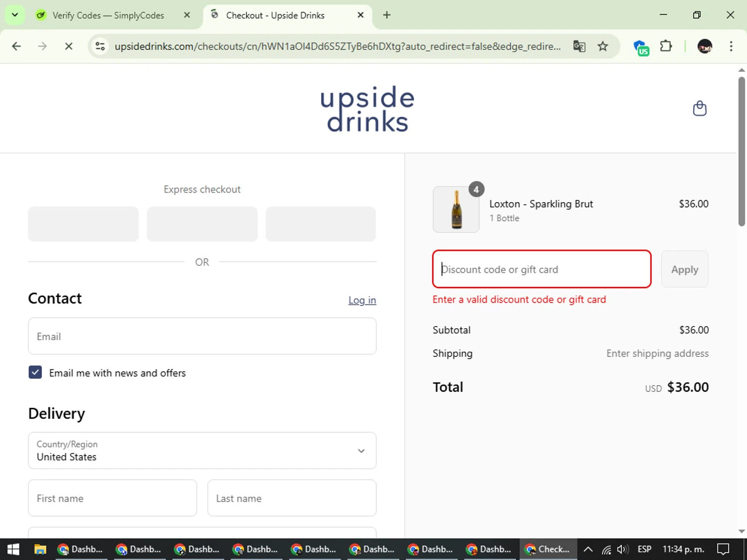
Task: Click the Loxton Sparkling Brut bottle thumbnail
Action: coord(456,210)
